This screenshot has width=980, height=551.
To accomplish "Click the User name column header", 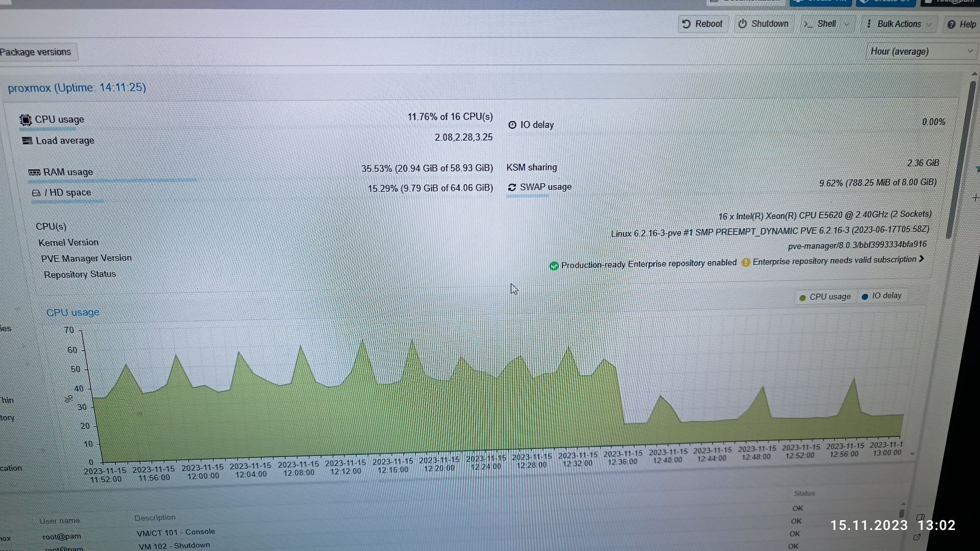I will tap(59, 521).
